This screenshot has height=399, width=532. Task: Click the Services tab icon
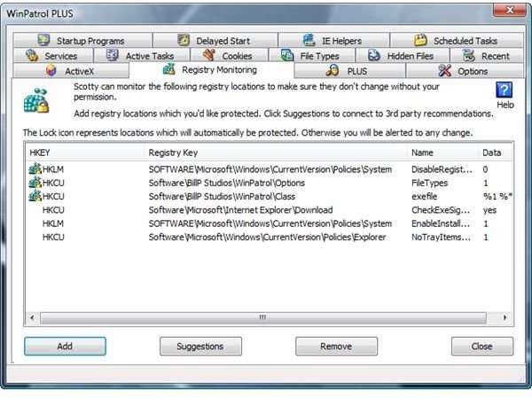click(x=32, y=56)
